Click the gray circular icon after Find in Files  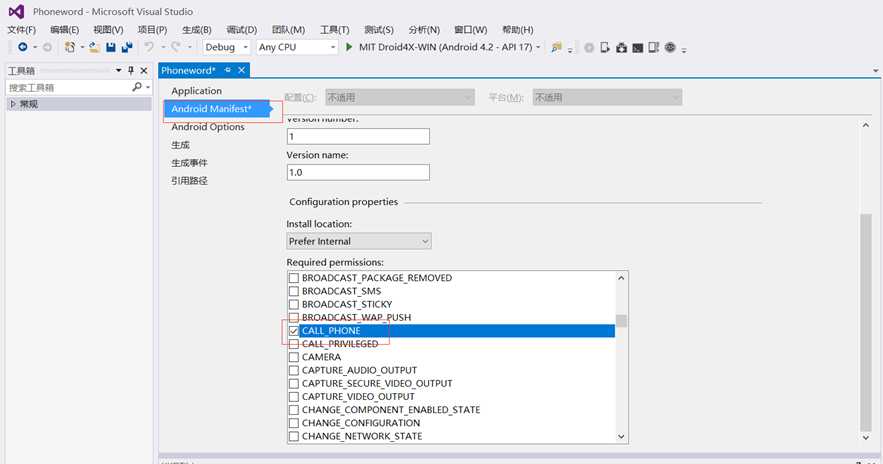(589, 48)
